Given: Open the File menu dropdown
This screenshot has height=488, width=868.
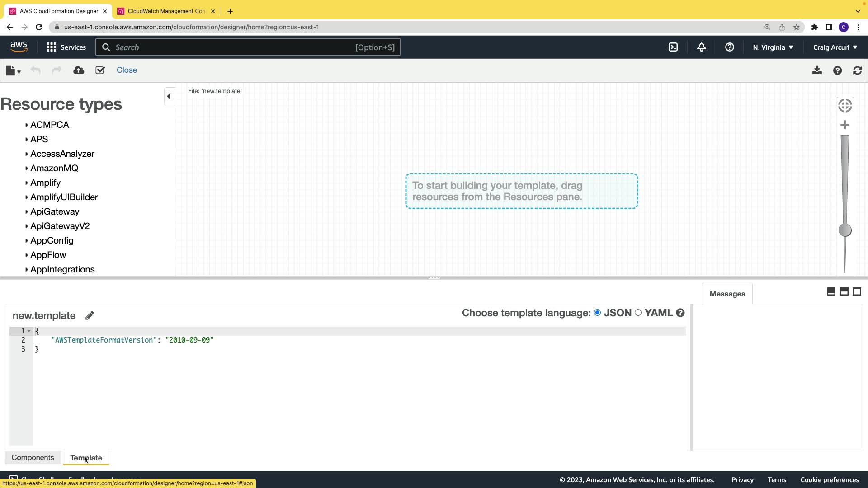Looking at the screenshot, I should [x=13, y=70].
